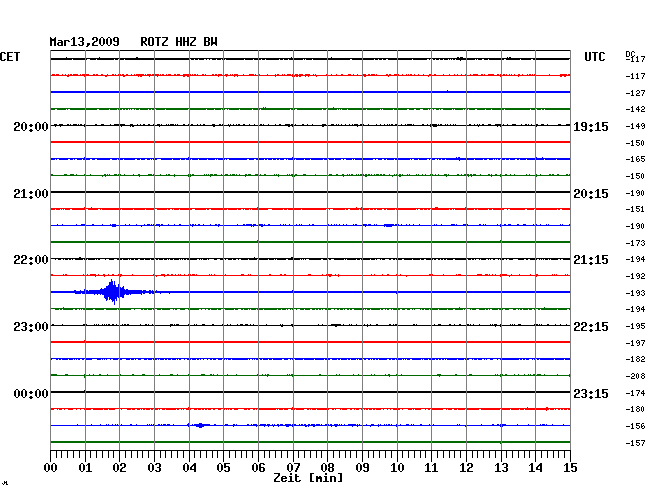Image resolution: width=650 pixels, height=494 pixels.
Task: Select the 20:00 CET time label
Action: pyautogui.click(x=31, y=126)
